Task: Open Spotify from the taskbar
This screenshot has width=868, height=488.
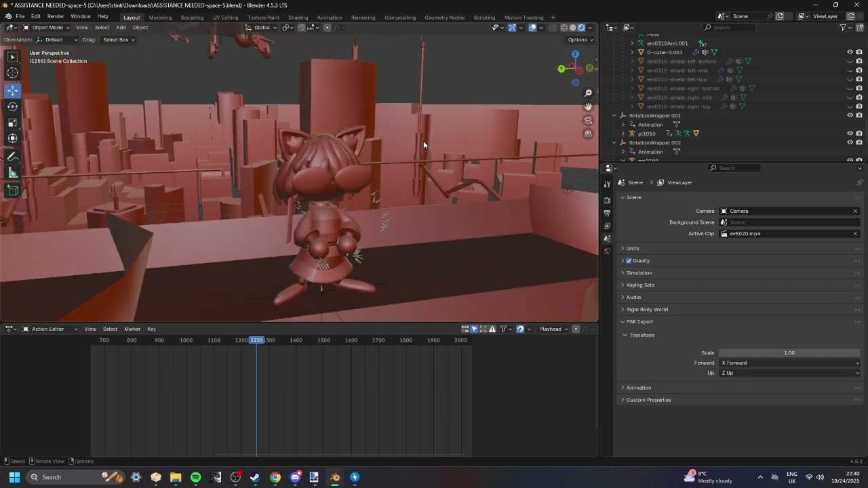Action: pyautogui.click(x=196, y=477)
